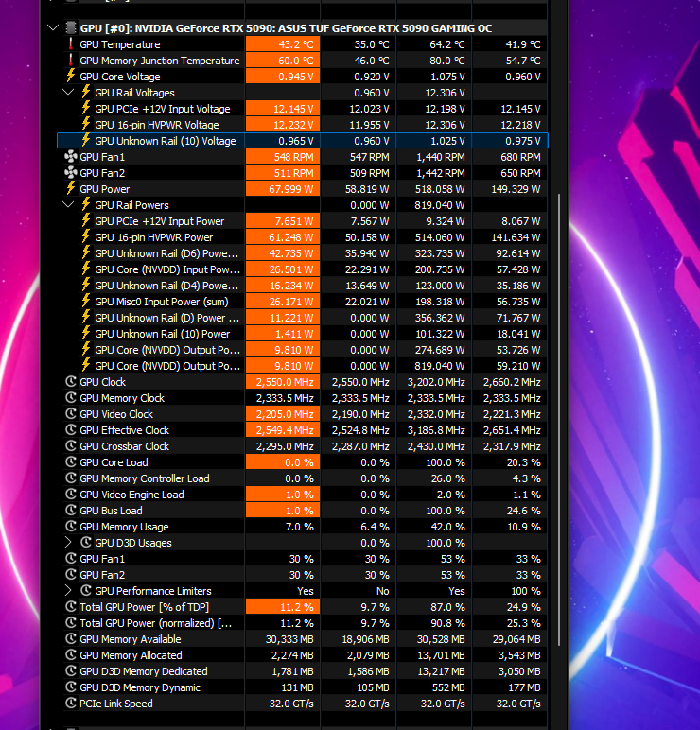
Task: Click the fan icon beside GPU Fan2 RPM
Action: (x=70, y=173)
